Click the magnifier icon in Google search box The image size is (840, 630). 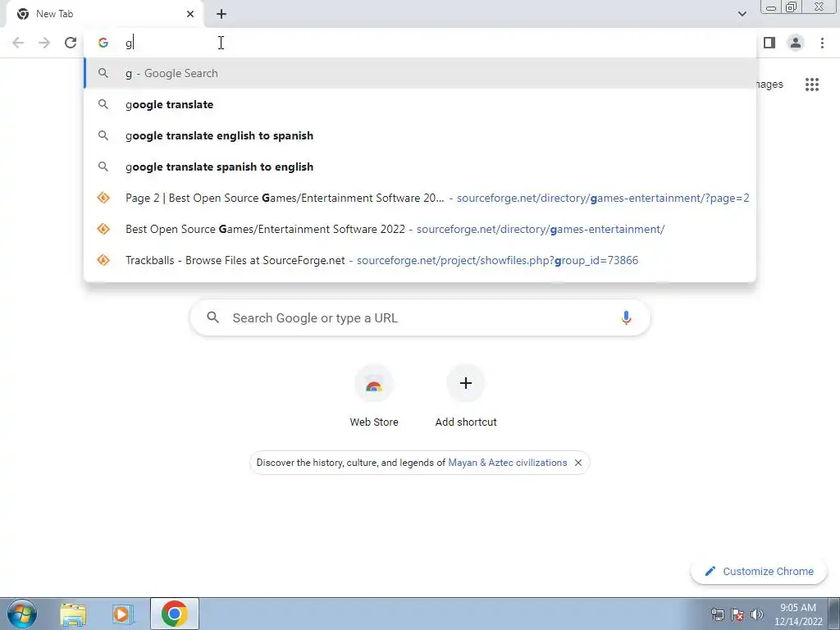tap(213, 317)
